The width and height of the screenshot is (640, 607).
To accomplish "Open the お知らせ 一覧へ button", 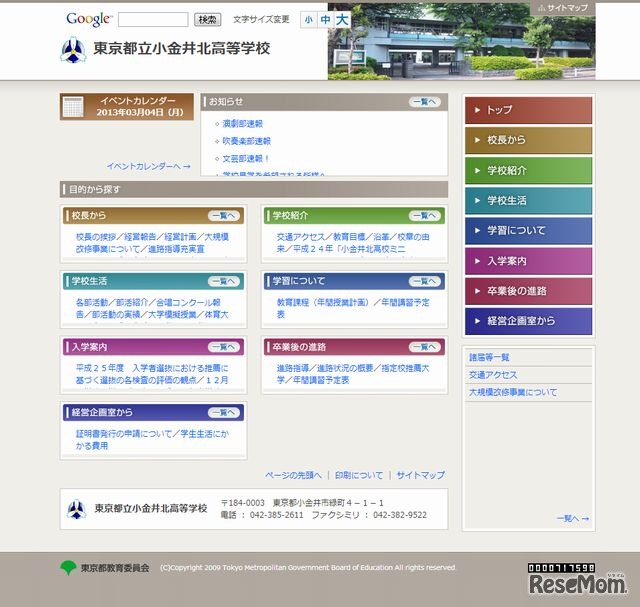I will [x=424, y=102].
